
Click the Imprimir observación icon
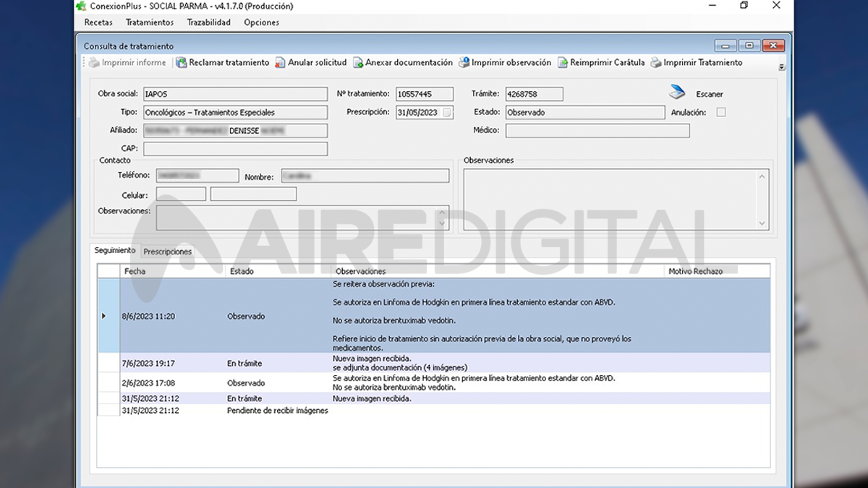tap(464, 63)
